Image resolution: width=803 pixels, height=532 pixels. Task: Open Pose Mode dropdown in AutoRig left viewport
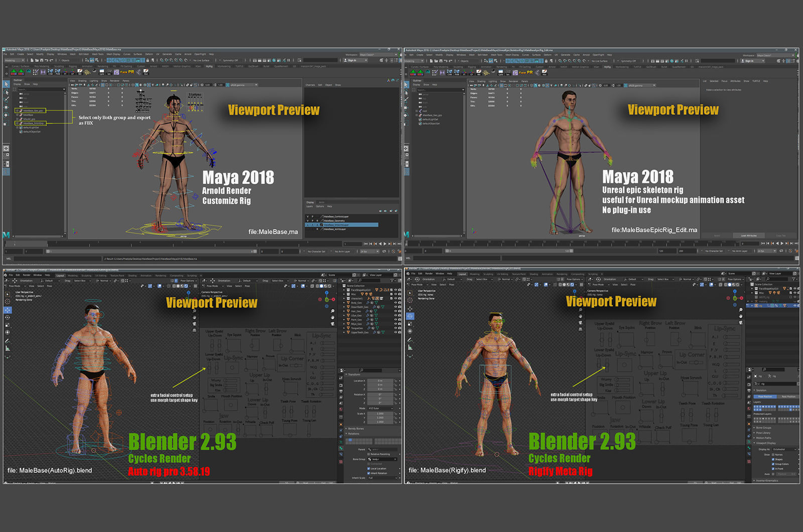pyautogui.click(x=15, y=286)
